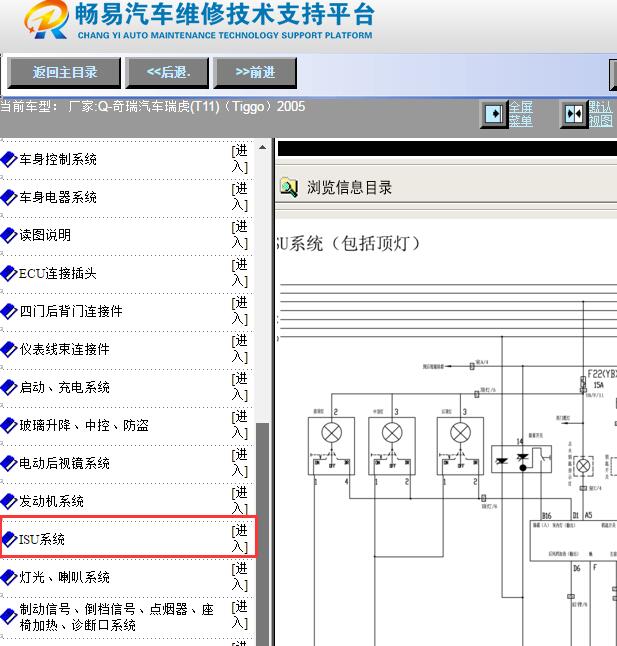Click the magnifier folder icon by 浏览信息目录
The width and height of the screenshot is (617, 646).
pyautogui.click(x=289, y=187)
